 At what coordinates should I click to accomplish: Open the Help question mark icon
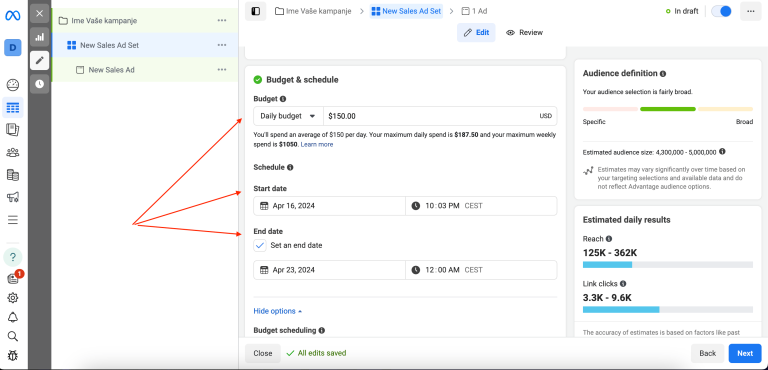coord(13,257)
